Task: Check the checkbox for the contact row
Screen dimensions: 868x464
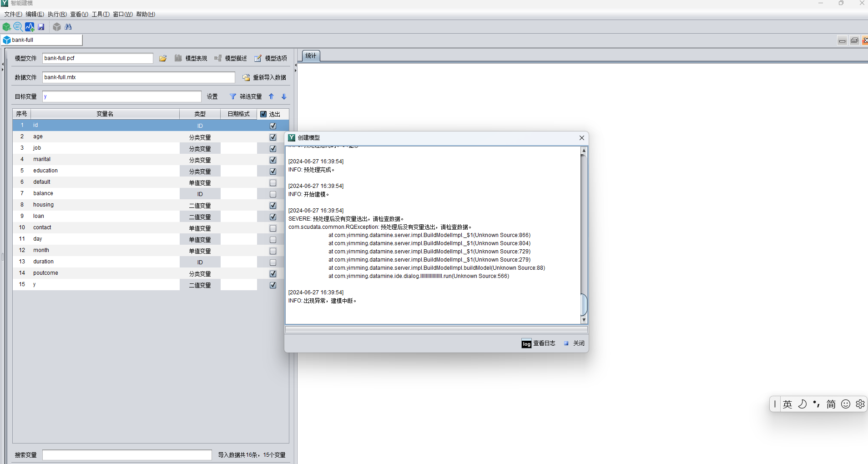Action: (273, 228)
